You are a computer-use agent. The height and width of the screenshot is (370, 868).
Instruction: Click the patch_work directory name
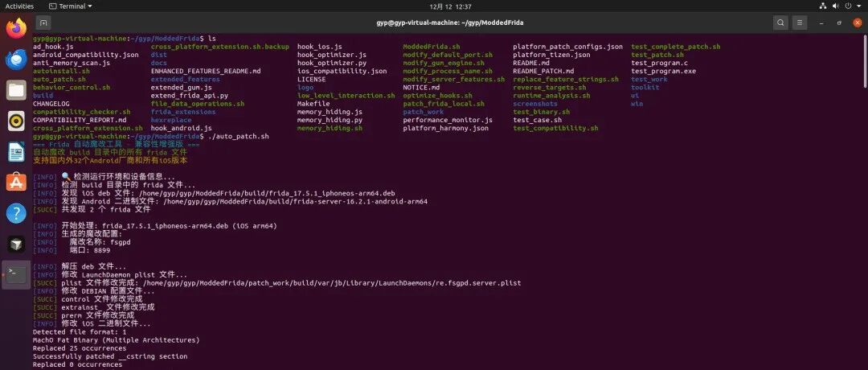click(423, 111)
